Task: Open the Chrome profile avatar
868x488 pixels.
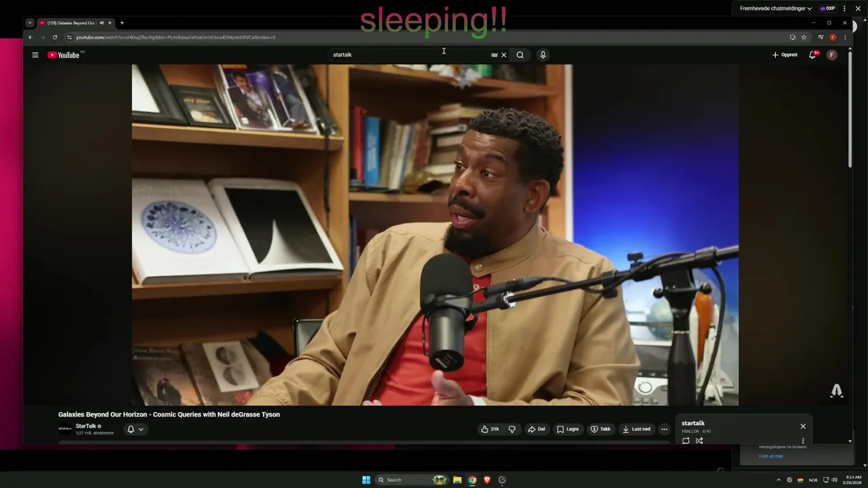Action: pyautogui.click(x=833, y=37)
